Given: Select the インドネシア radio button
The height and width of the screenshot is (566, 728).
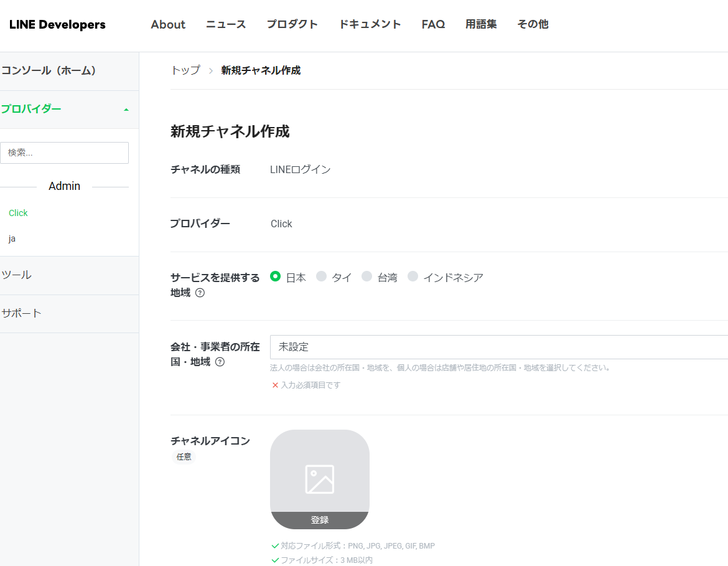Looking at the screenshot, I should 413,276.
